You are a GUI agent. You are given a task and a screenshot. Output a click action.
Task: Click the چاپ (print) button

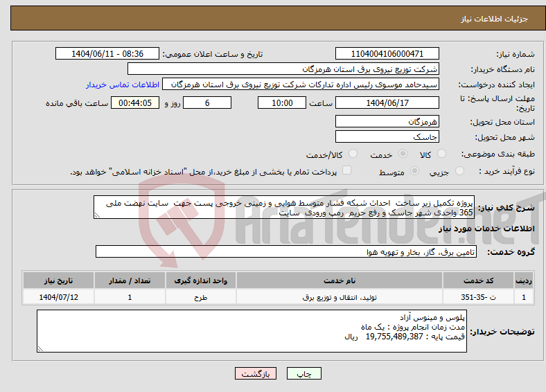point(304,373)
